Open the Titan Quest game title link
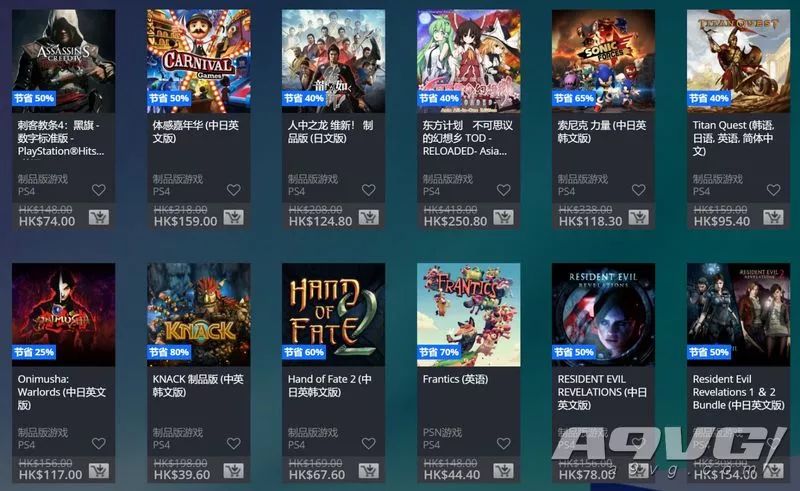 tap(733, 138)
